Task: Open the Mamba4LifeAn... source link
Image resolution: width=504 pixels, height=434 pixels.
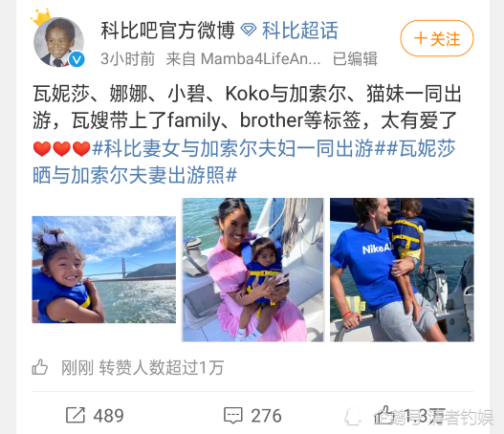Action: (x=261, y=58)
